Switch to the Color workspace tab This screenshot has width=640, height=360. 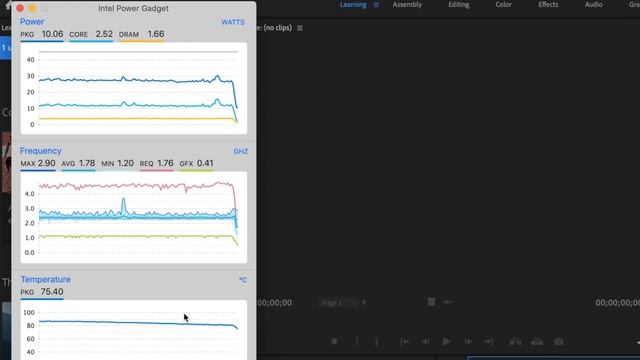click(503, 5)
